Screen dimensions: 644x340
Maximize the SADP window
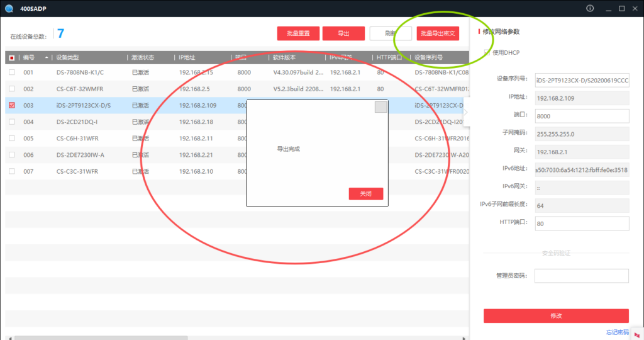[x=621, y=8]
